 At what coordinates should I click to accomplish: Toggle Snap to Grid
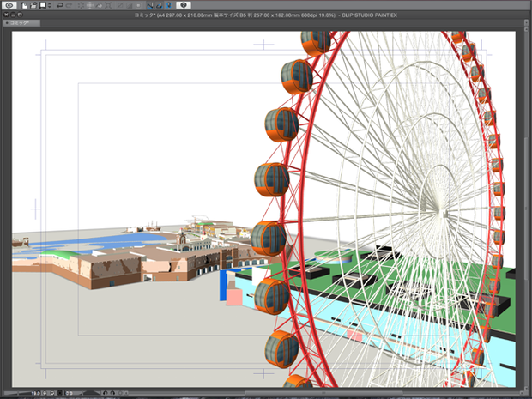click(x=169, y=5)
